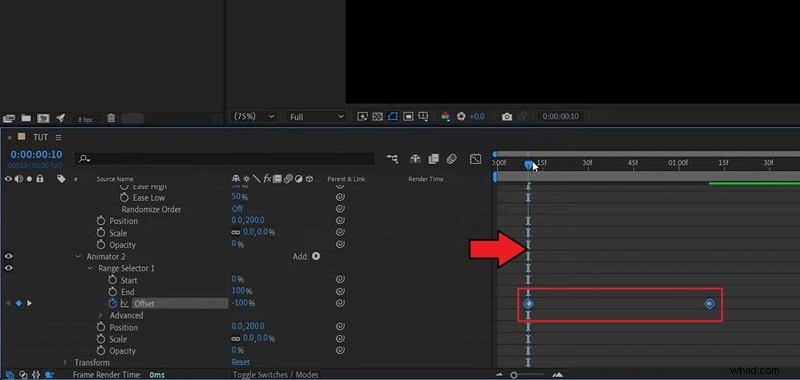
Task: Hide Range Selector 1 with its eye
Action: coord(9,268)
